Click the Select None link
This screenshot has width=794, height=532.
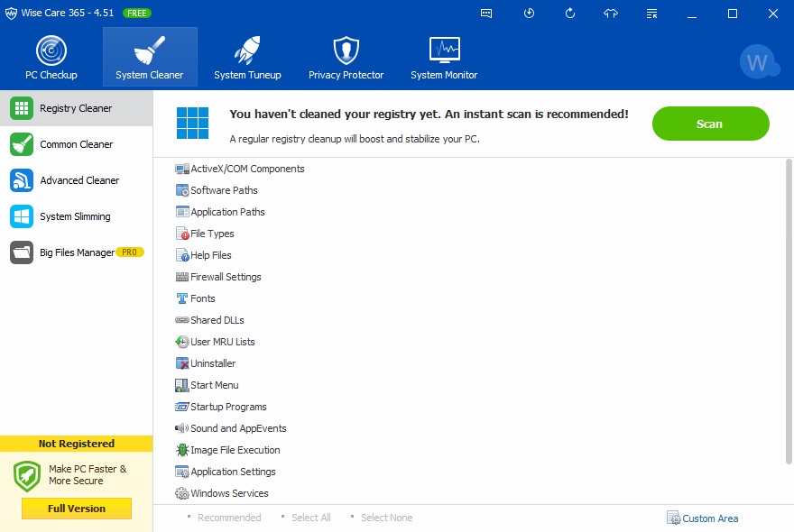click(387, 518)
